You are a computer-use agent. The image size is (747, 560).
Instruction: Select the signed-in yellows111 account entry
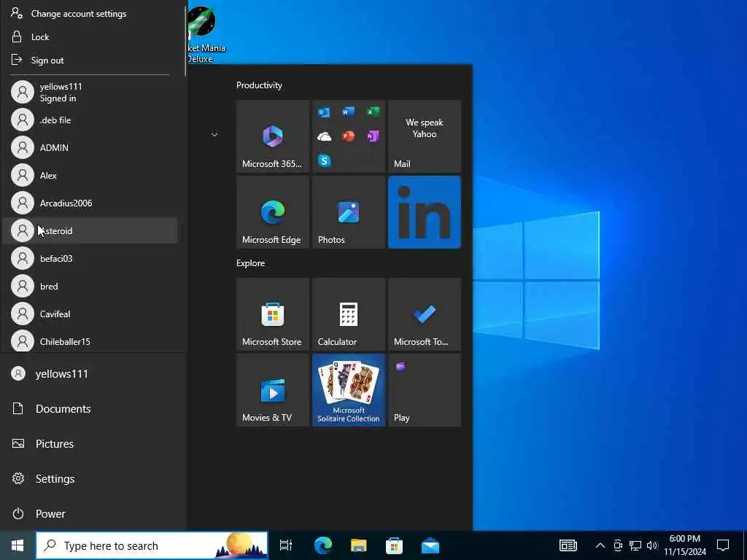(90, 93)
